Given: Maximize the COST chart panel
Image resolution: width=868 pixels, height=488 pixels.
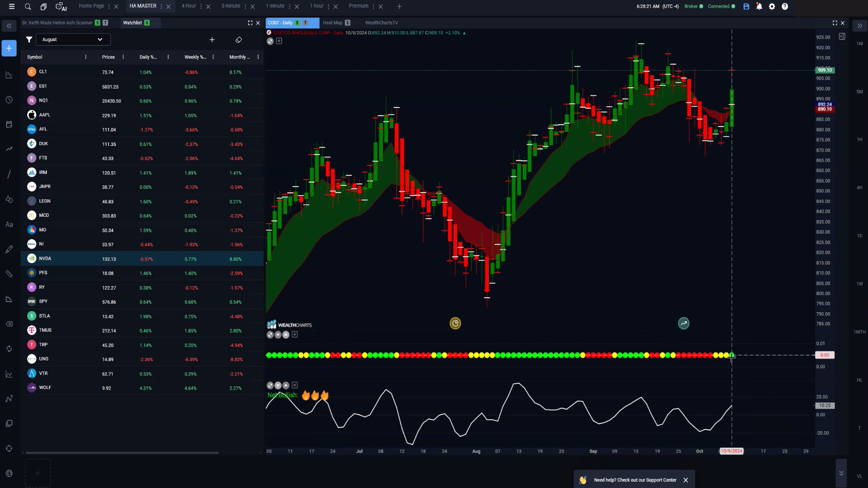Looking at the screenshot, I should 835,23.
